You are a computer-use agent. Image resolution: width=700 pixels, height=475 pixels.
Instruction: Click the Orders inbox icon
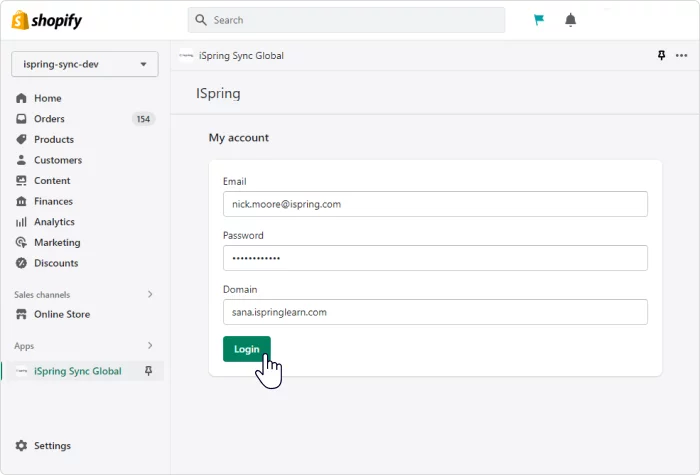(x=21, y=119)
